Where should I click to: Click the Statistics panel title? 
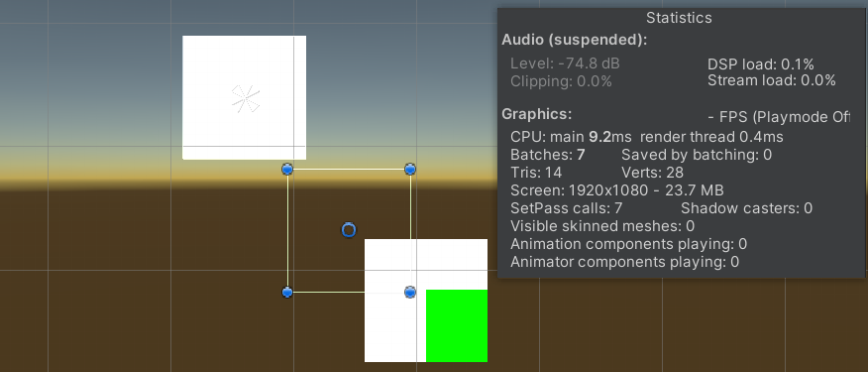tap(679, 18)
